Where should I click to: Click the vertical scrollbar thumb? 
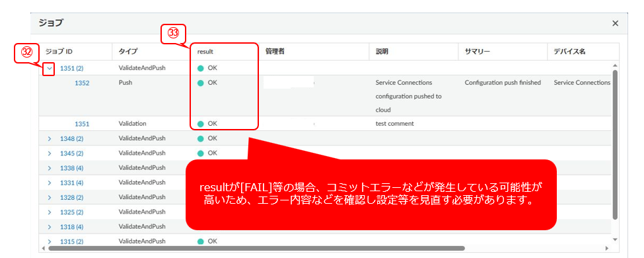point(615,144)
